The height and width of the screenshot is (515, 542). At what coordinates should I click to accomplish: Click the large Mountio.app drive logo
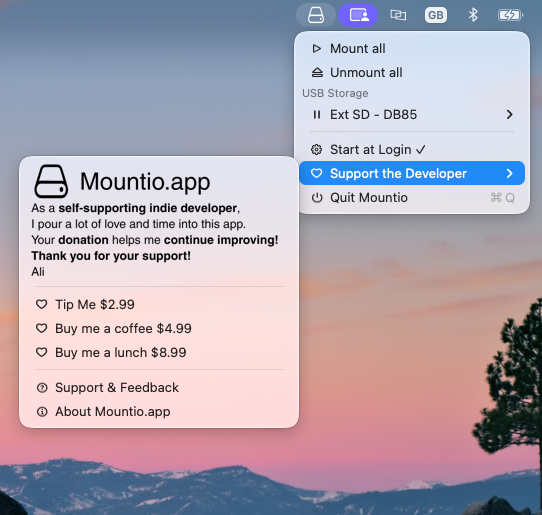point(51,181)
